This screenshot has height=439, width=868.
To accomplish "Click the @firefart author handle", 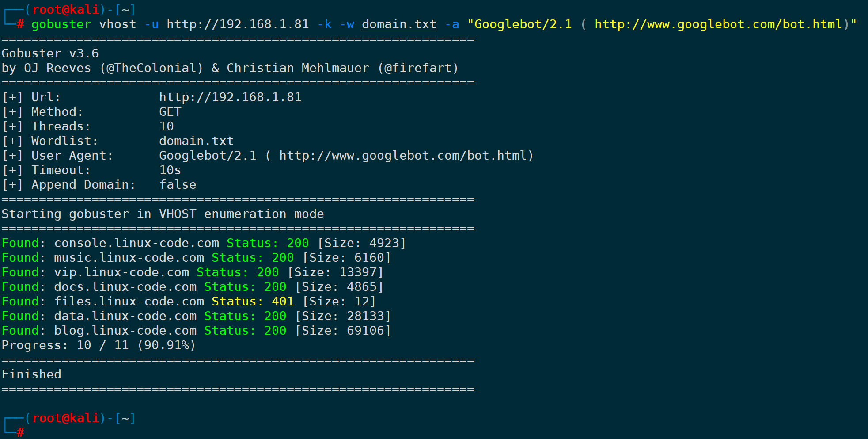I will 418,68.
